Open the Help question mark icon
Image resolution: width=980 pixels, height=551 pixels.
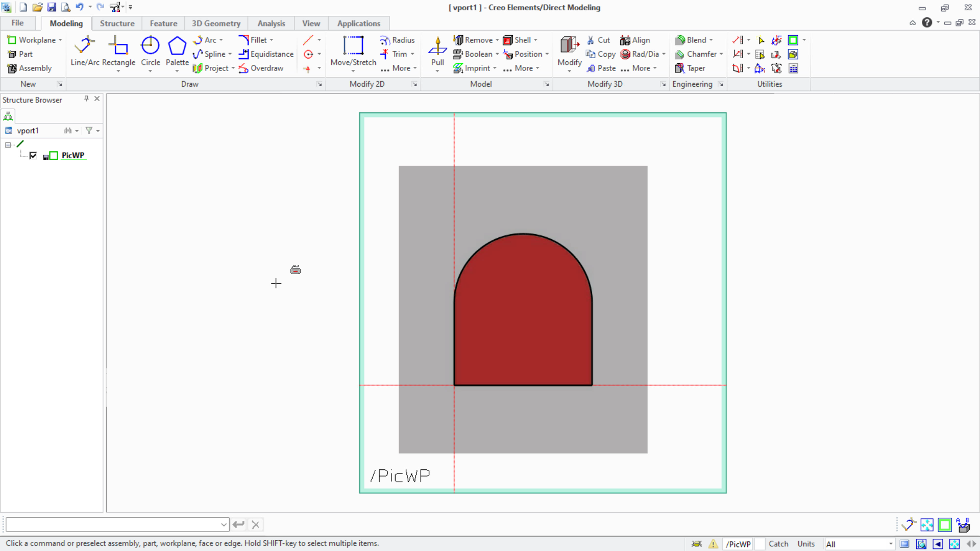(927, 22)
